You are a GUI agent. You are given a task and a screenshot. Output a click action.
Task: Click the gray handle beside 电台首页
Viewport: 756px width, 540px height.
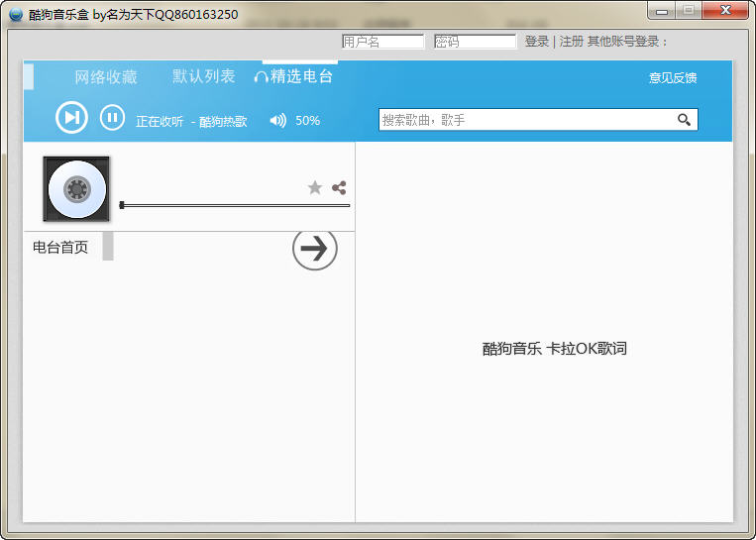coord(108,246)
